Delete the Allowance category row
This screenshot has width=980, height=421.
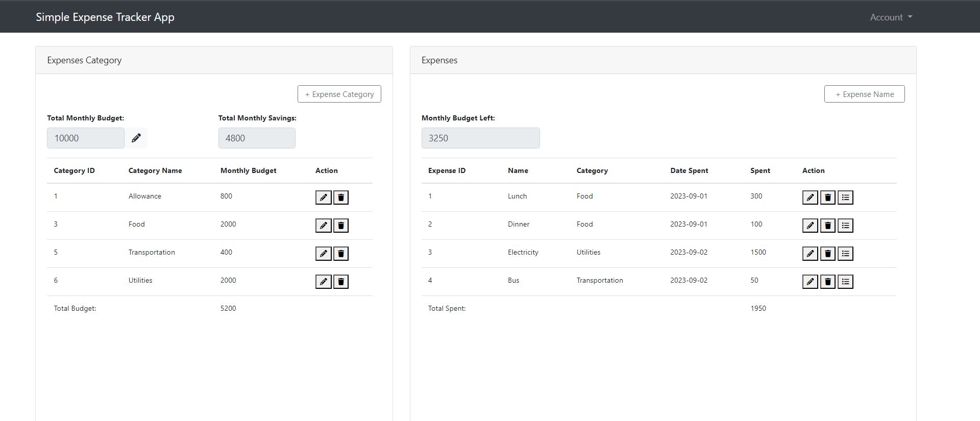click(x=341, y=197)
